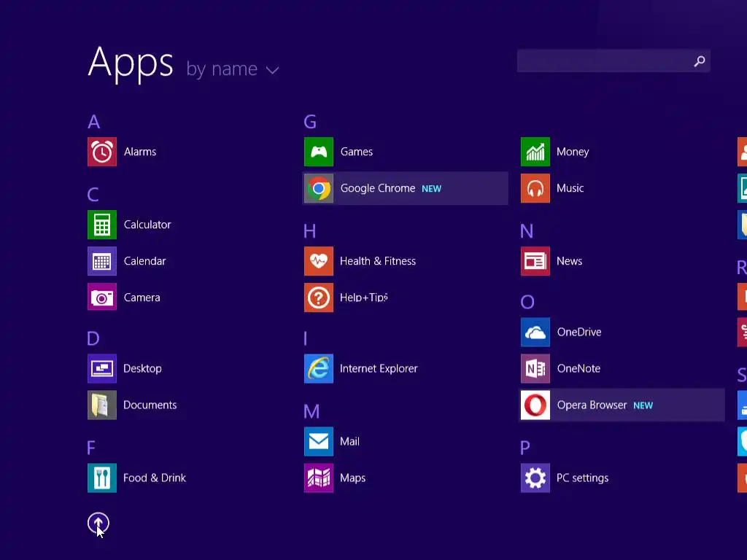Click the 'Camera' text label
The image size is (747, 560).
(142, 297)
